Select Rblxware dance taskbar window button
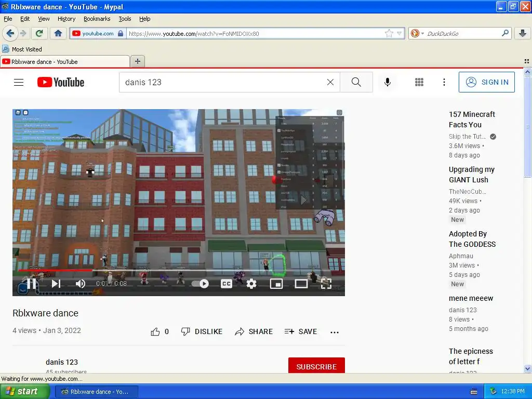The width and height of the screenshot is (532, 399). pos(96,392)
